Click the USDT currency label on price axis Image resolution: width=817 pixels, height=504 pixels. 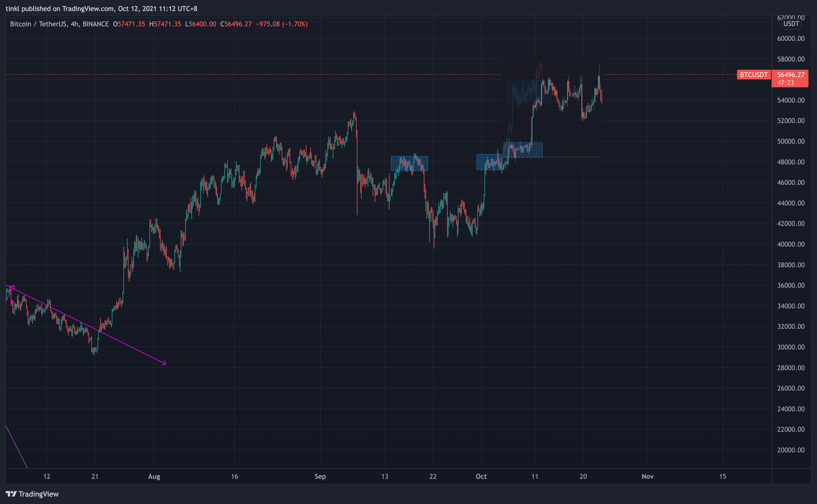(791, 24)
